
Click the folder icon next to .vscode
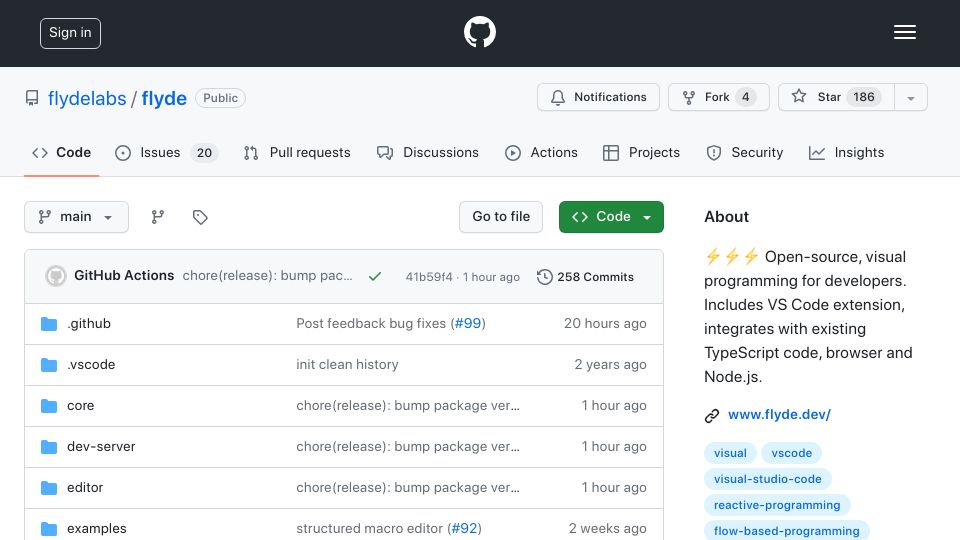pos(49,365)
